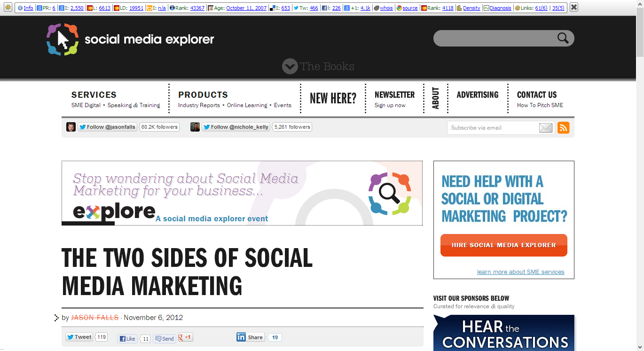Open author JASON FALLS link
This screenshot has height=351, width=644.
[94, 318]
